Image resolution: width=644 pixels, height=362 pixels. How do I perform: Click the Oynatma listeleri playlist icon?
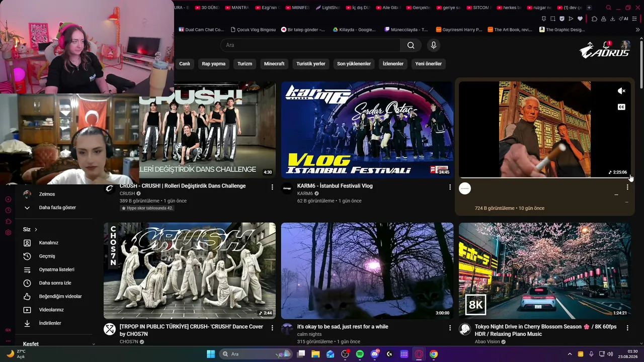click(x=27, y=270)
